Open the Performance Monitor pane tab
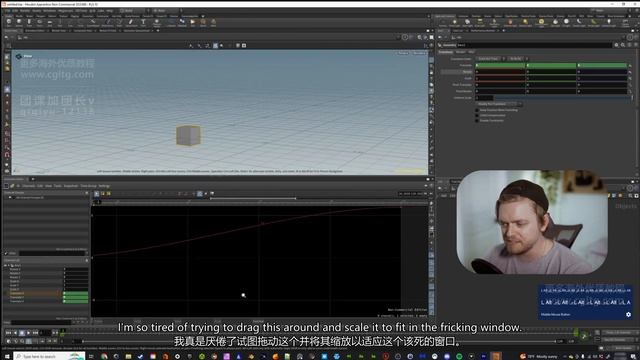Image resolution: width=640 pixels, height=360 pixels. [x=482, y=31]
